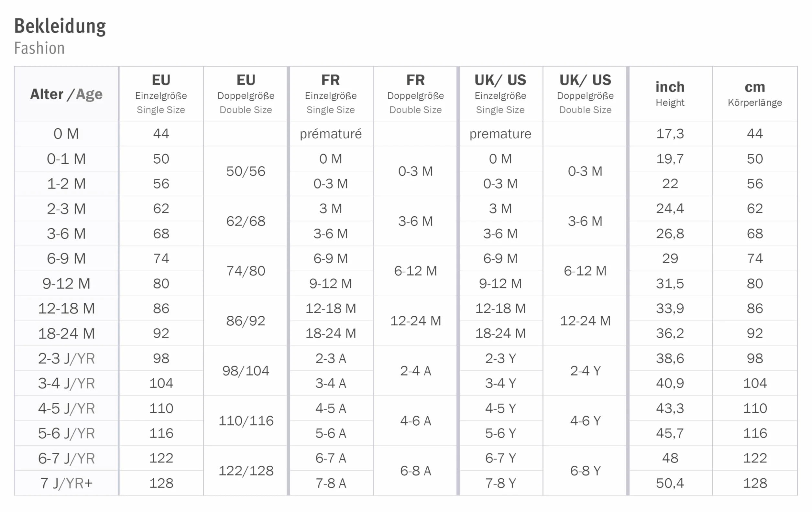Viewport: 812px width, 512px height.
Task: Click the 50/56 double size cell
Action: [246, 171]
